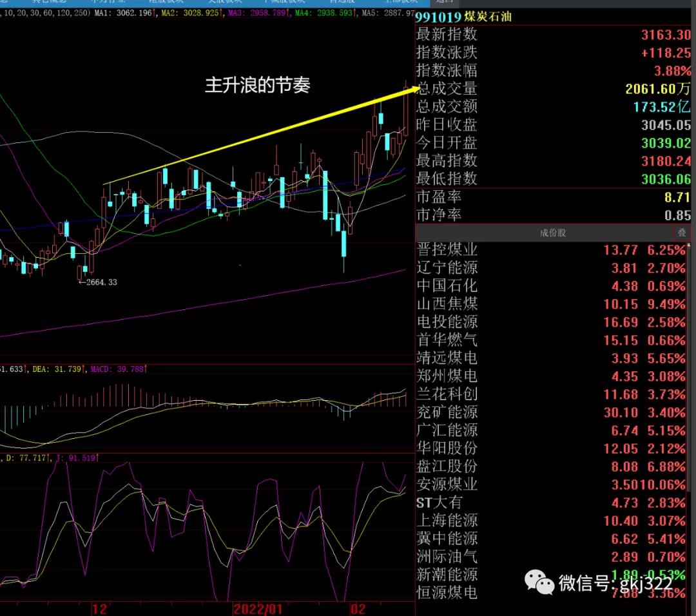
Task: Click the MACD: 39.788 indicator label
Action: click(x=119, y=369)
